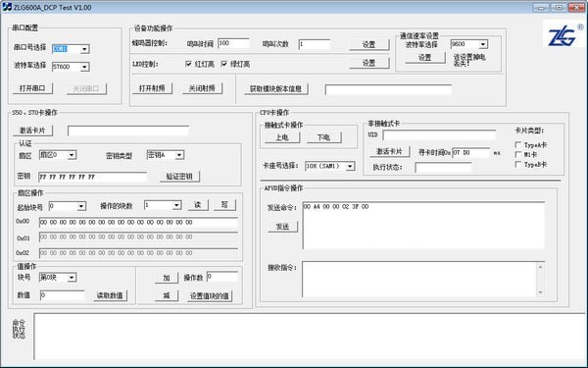Viewport: 588px width, 368px height.
Task: Click the 设置 button for LED控制
Action: tap(369, 63)
